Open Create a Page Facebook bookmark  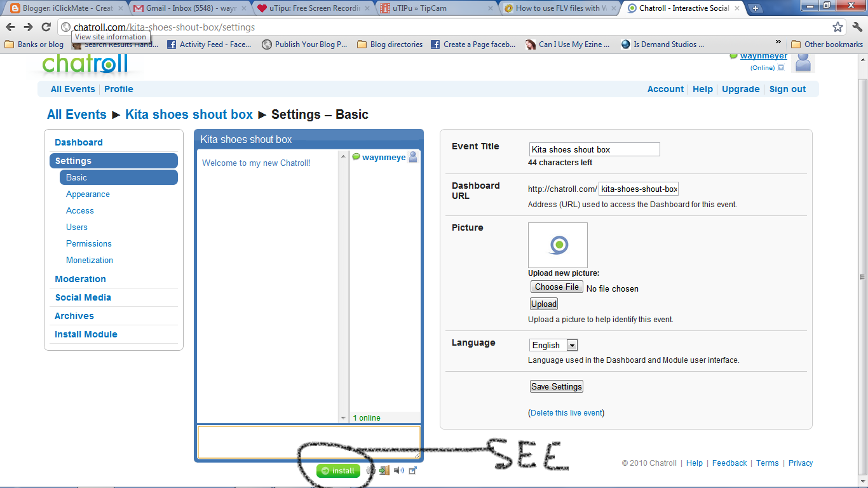(x=473, y=44)
